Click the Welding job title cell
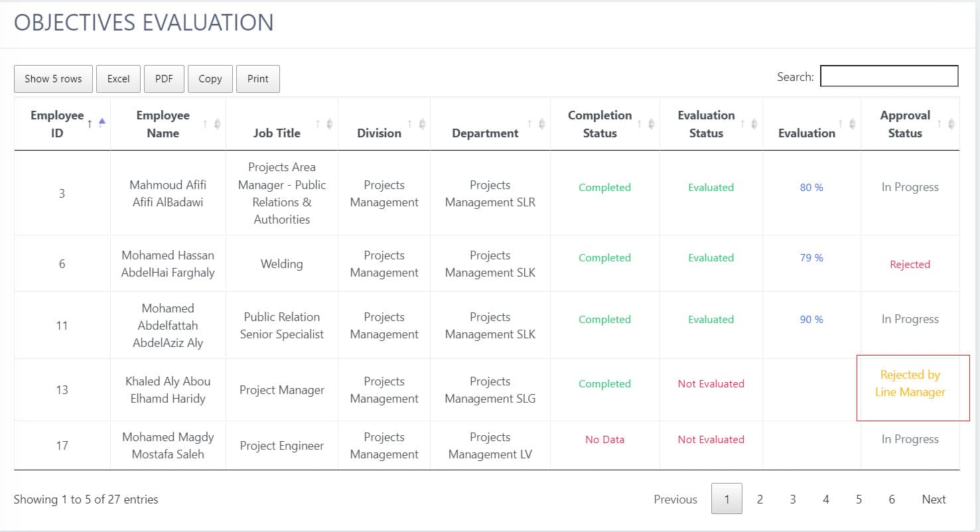Viewport: 980px width, 532px height. 282,264
